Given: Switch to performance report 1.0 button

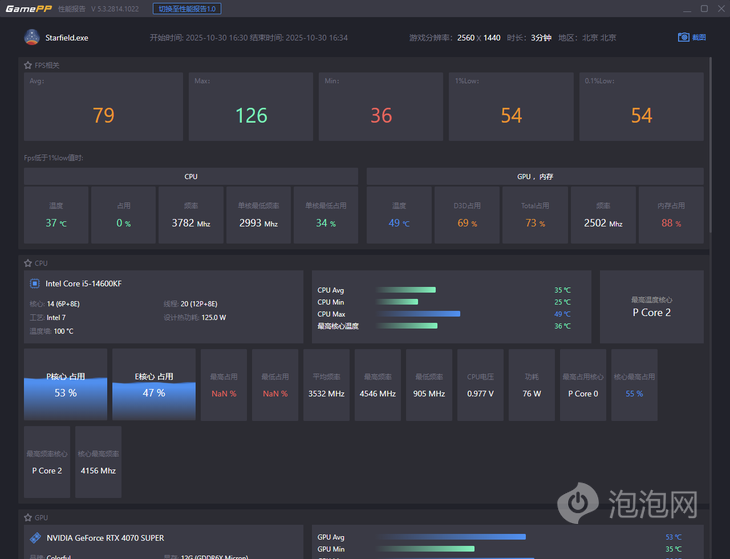Looking at the screenshot, I should coord(187,9).
